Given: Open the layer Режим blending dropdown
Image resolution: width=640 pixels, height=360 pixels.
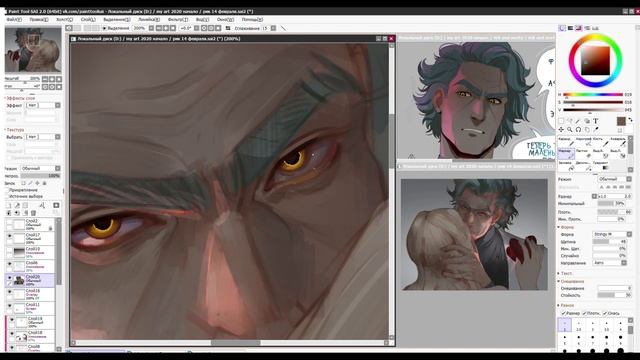Looking at the screenshot, I should [x=40, y=168].
